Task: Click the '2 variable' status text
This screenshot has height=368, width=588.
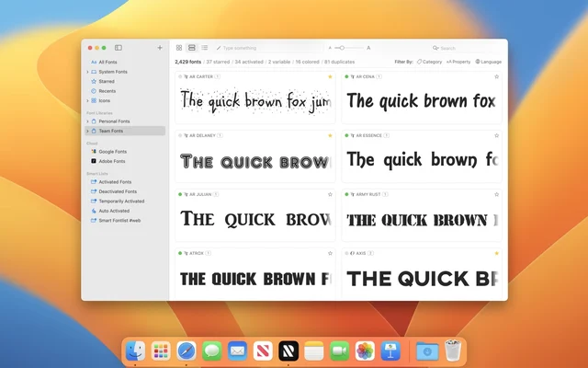Action: tap(279, 62)
